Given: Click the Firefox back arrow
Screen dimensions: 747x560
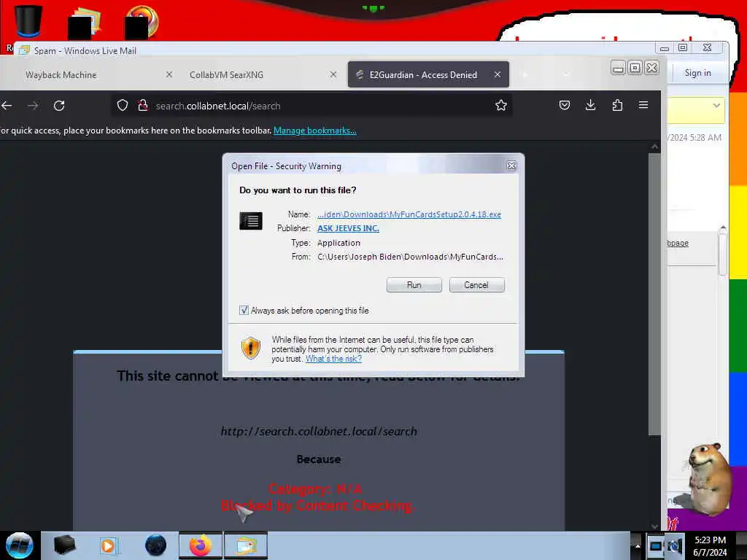Looking at the screenshot, I should [x=7, y=106].
